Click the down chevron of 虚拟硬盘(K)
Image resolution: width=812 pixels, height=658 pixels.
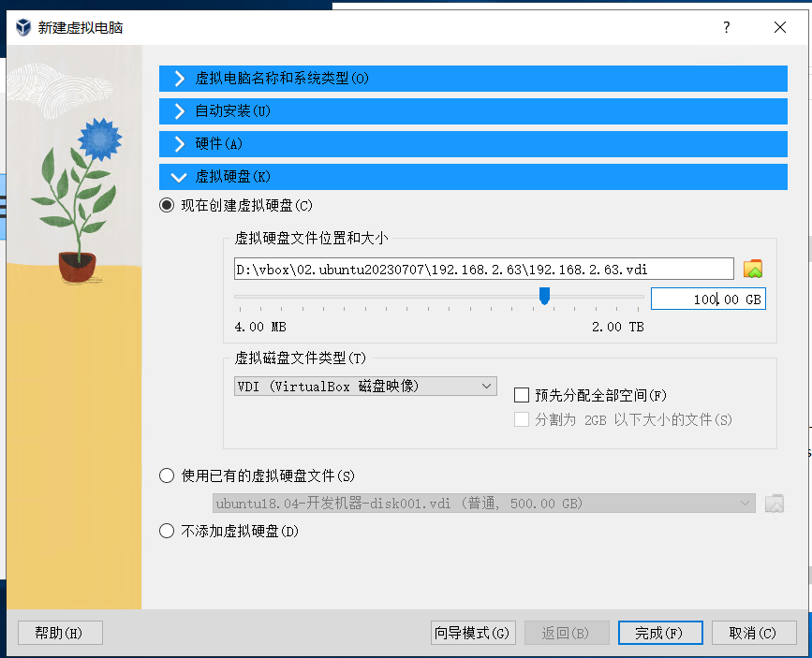pos(179,178)
